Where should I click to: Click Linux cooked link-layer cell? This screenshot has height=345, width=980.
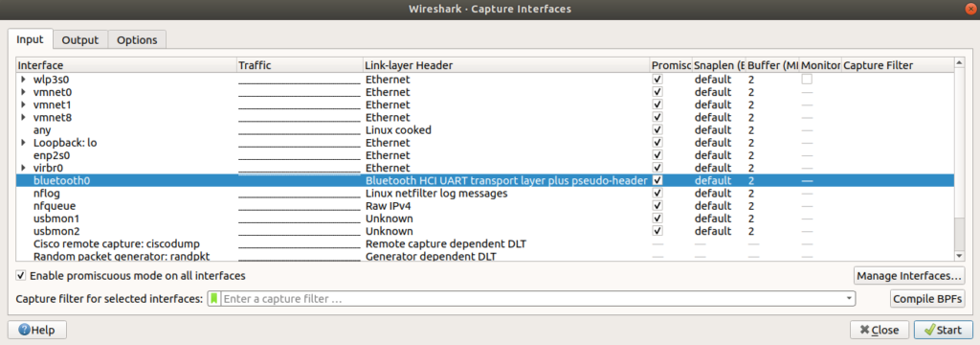[398, 130]
